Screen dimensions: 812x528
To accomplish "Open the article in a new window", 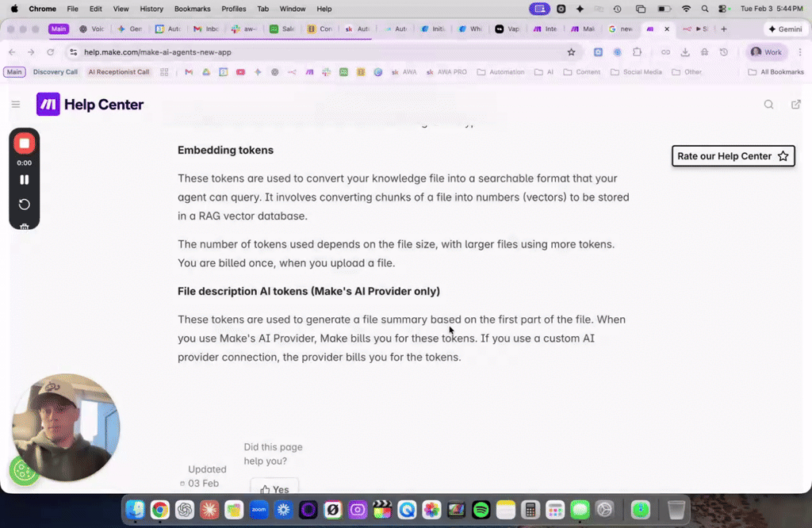I will click(795, 104).
